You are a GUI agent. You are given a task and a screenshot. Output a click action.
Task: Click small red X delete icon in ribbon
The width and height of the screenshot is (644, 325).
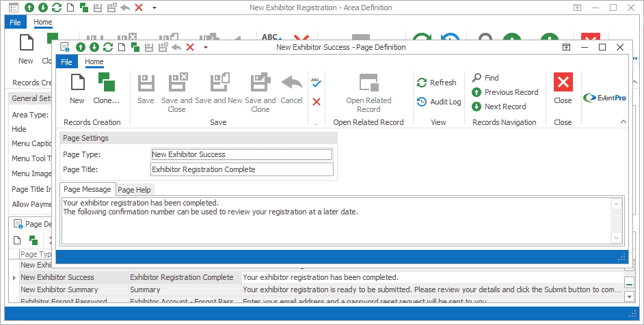coord(317,101)
